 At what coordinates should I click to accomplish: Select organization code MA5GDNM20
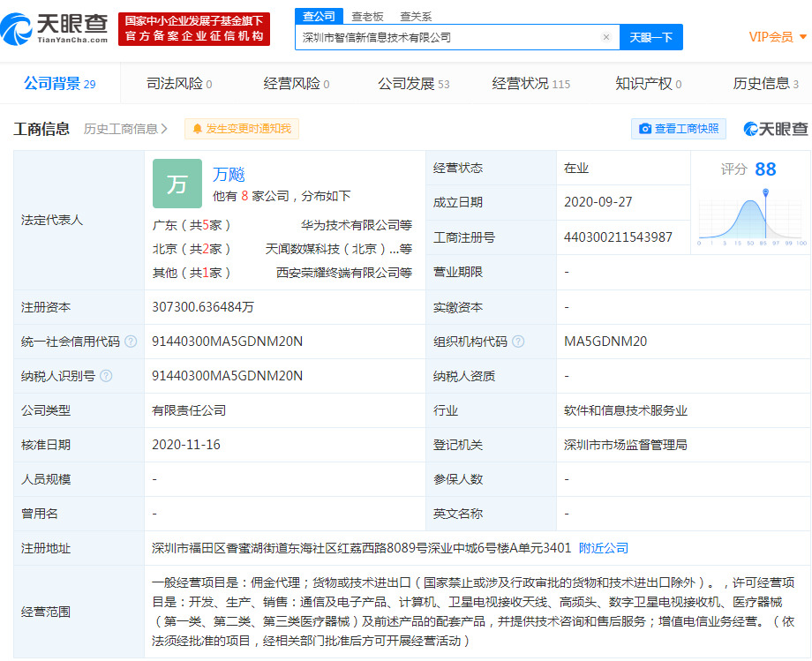(x=605, y=342)
